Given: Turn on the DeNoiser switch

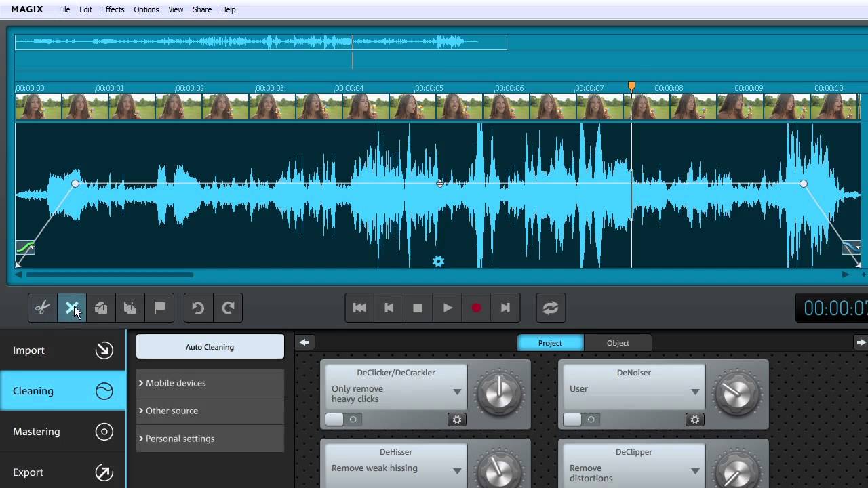Looking at the screenshot, I should 582,420.
